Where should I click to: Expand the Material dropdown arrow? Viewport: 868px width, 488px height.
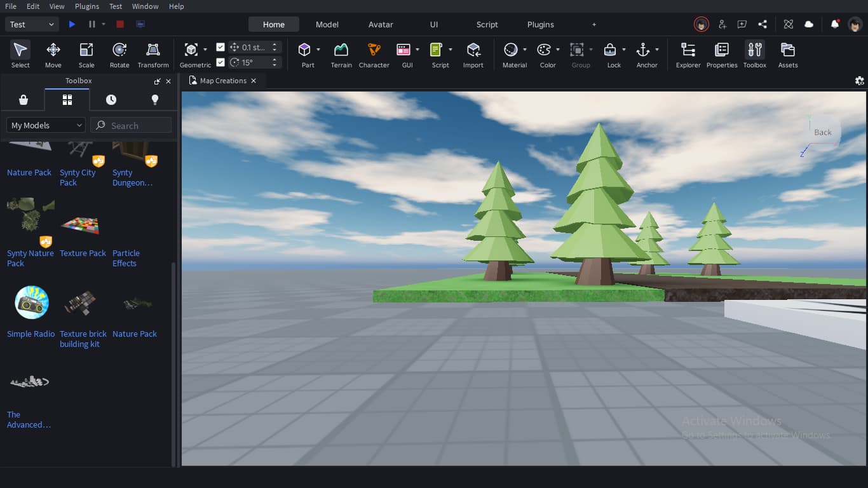click(x=524, y=50)
